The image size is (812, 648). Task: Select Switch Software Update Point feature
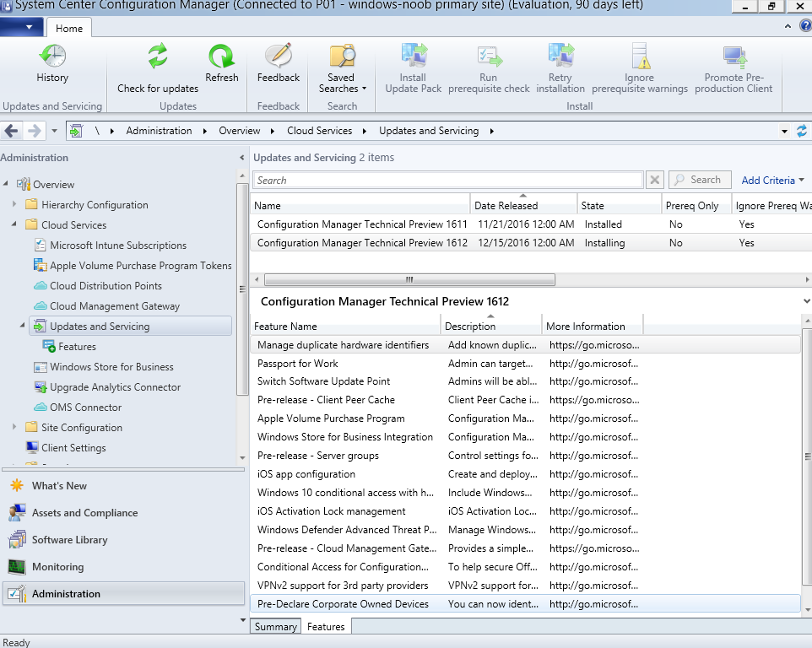tap(525, 381)
